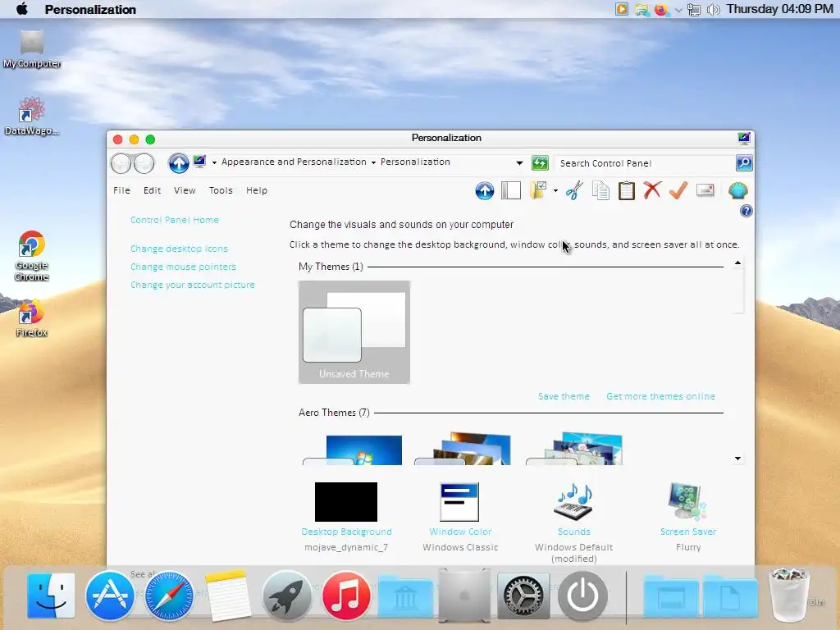Expand the dropdown arrow before Personalization breadcrumb
Screen dimensions: 840x630
tap(373, 162)
